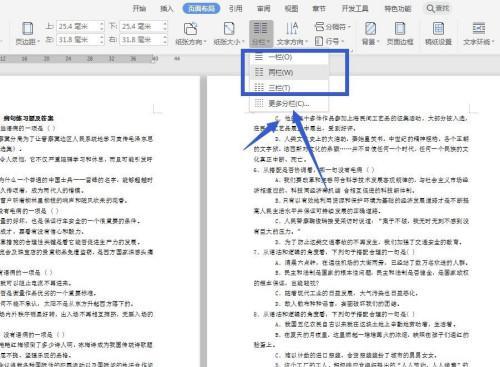This screenshot has height=367, width=500.
Task: Open the 纸张大小 paper size menu
Action: point(229,33)
